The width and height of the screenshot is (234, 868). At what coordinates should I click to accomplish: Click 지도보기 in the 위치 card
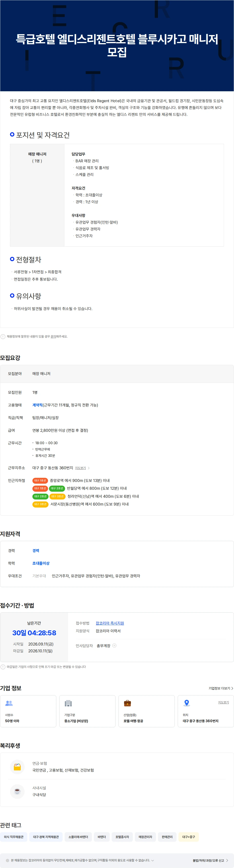coord(223,702)
